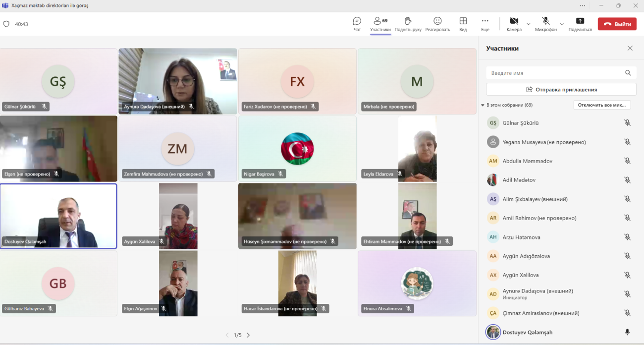The width and height of the screenshot is (644, 345).
Task: Select the Participants (Участники) tab
Action: pos(380,23)
